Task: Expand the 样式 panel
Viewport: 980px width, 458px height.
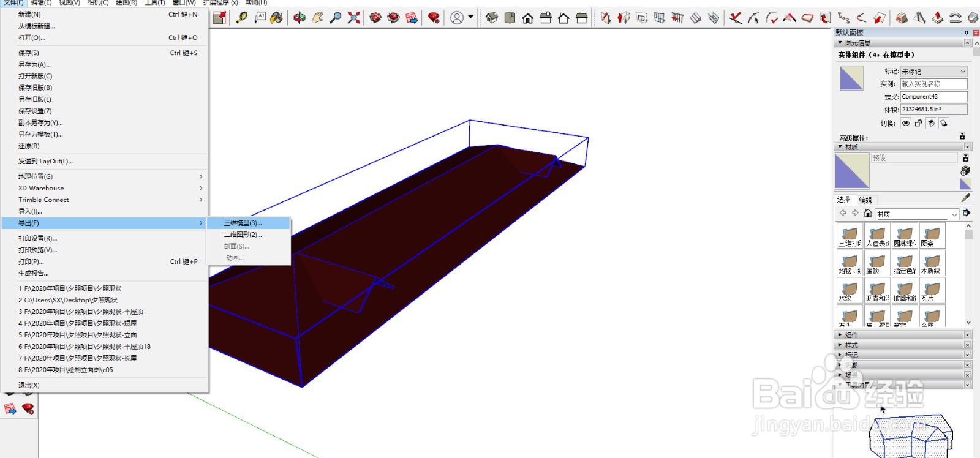Action: (840, 345)
